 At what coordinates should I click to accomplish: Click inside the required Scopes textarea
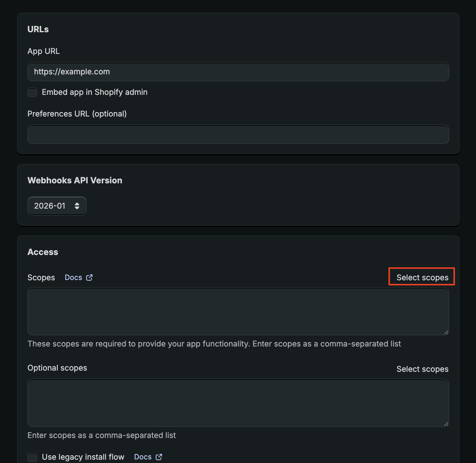click(238, 311)
